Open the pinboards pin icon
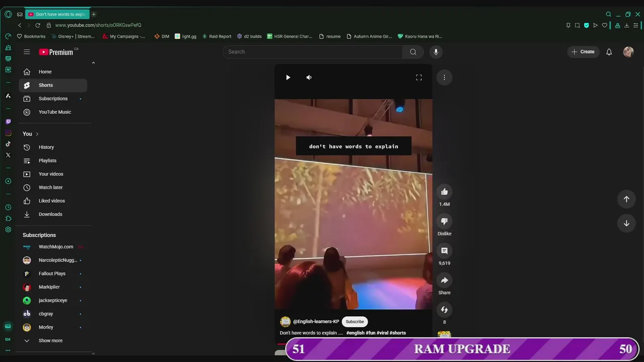This screenshot has height=362, width=644. [x=568, y=25]
